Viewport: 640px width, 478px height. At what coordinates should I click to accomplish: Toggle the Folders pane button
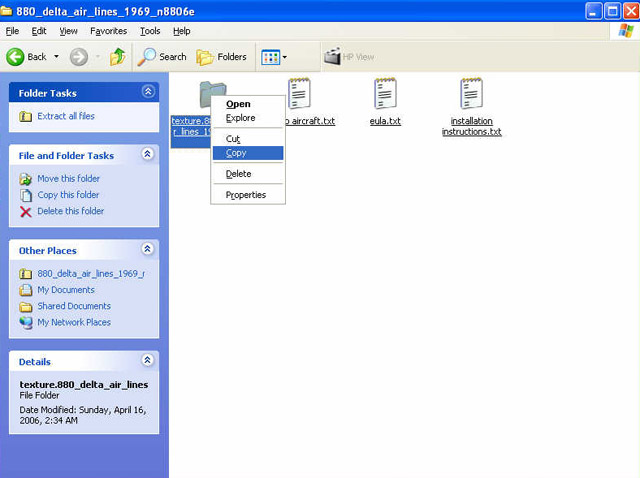tap(222, 57)
